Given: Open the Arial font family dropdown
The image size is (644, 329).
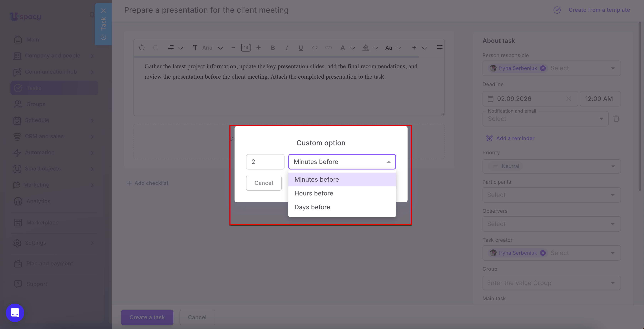Looking at the screenshot, I should 212,47.
